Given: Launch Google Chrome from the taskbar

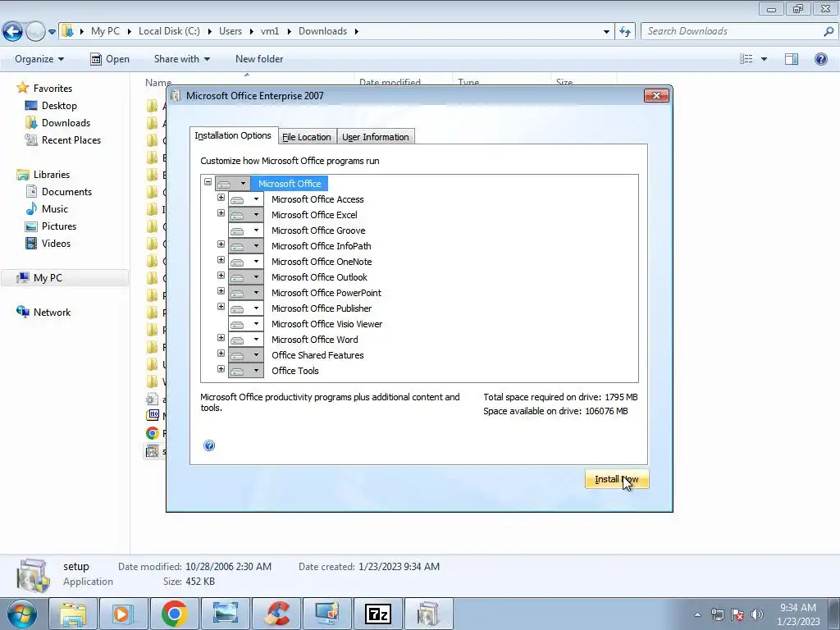Looking at the screenshot, I should point(175,614).
